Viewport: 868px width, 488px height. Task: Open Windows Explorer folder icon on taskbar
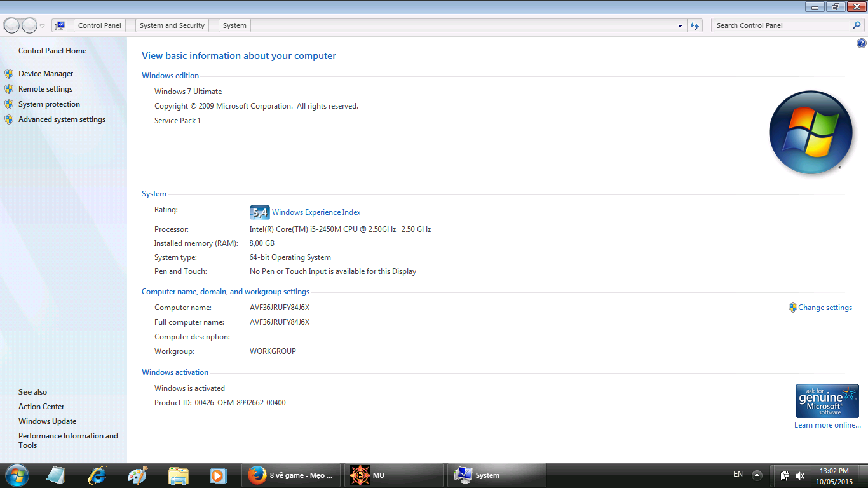click(x=178, y=475)
